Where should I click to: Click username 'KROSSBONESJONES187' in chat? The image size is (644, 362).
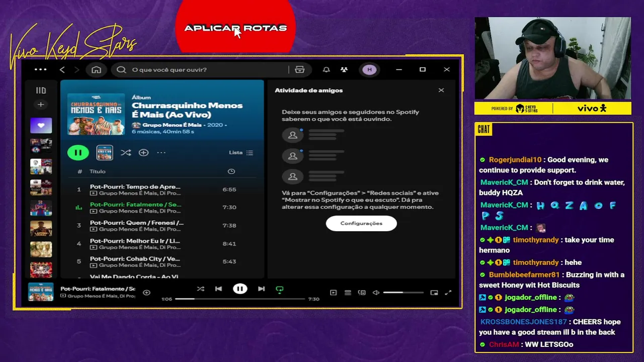point(523,322)
